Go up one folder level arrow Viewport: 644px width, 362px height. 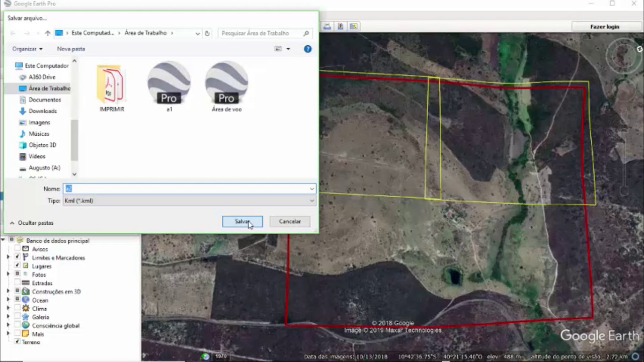[48, 33]
